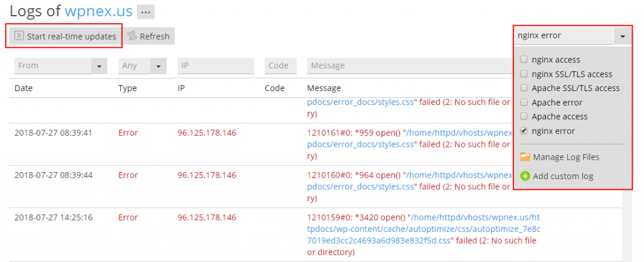This screenshot has height=262, width=644.
Task: Uncheck the nginx error checkbox
Action: 524,131
